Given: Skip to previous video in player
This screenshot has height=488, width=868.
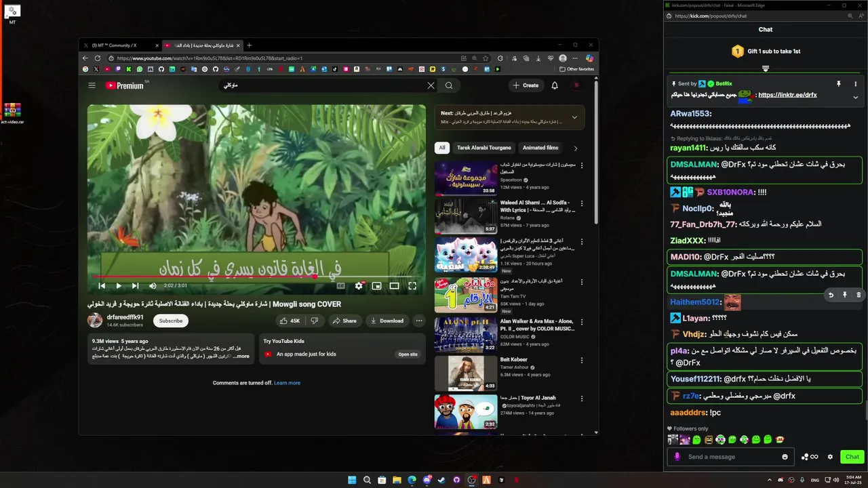Looking at the screenshot, I should click(x=102, y=286).
